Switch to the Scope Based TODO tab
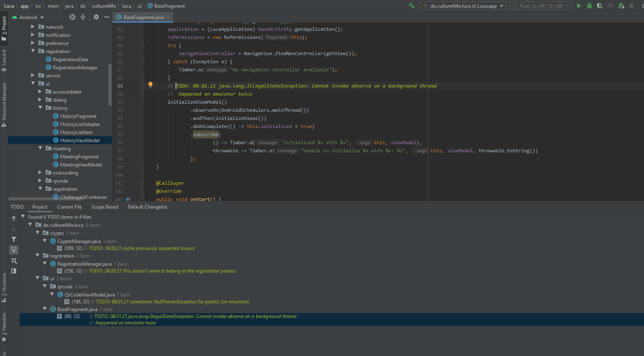This screenshot has height=356, width=644. click(x=105, y=207)
